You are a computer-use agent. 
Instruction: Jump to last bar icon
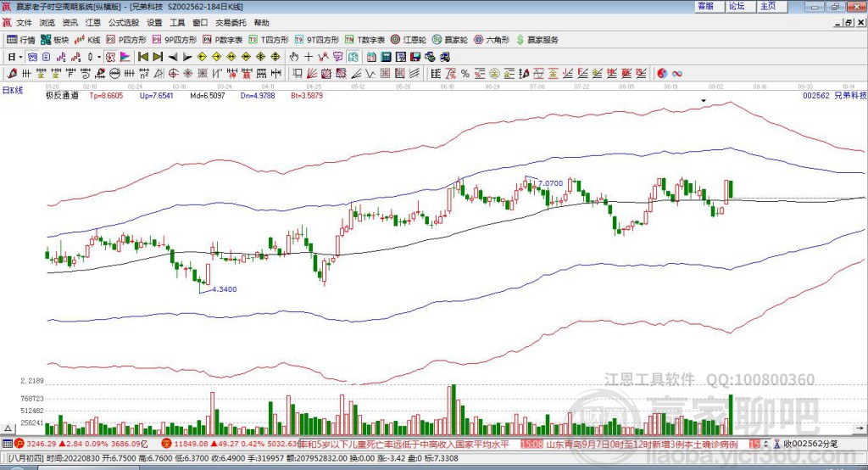158,57
